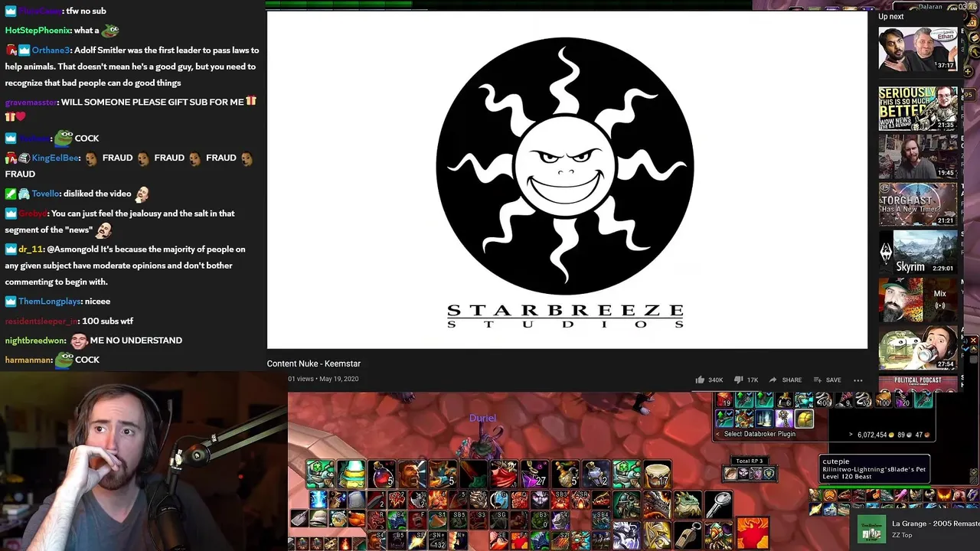Viewport: 980px width, 551px height.
Task: Click the red phoenix ability icon
Action: 752,533
